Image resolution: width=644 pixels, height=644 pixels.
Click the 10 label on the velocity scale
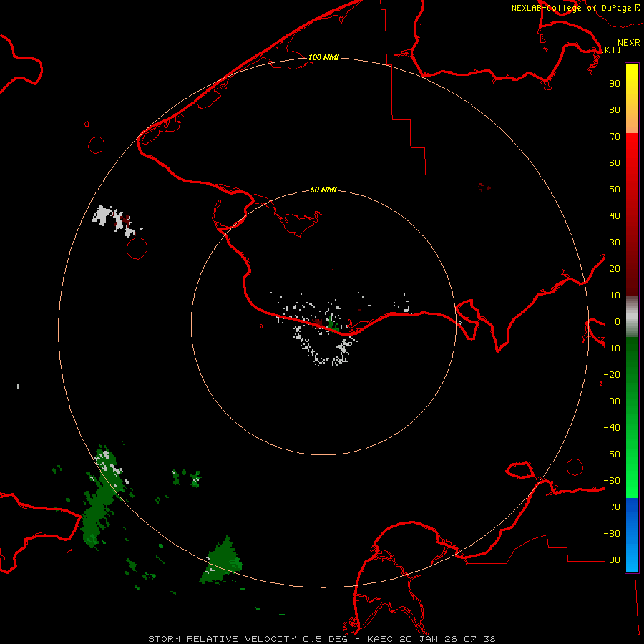pyautogui.click(x=615, y=296)
